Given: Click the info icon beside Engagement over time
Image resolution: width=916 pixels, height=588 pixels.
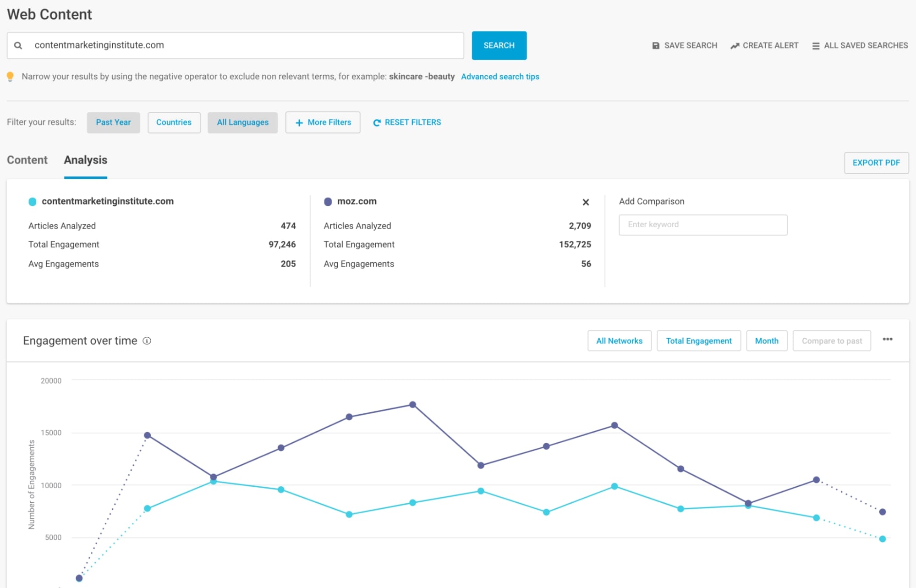Looking at the screenshot, I should (x=147, y=341).
